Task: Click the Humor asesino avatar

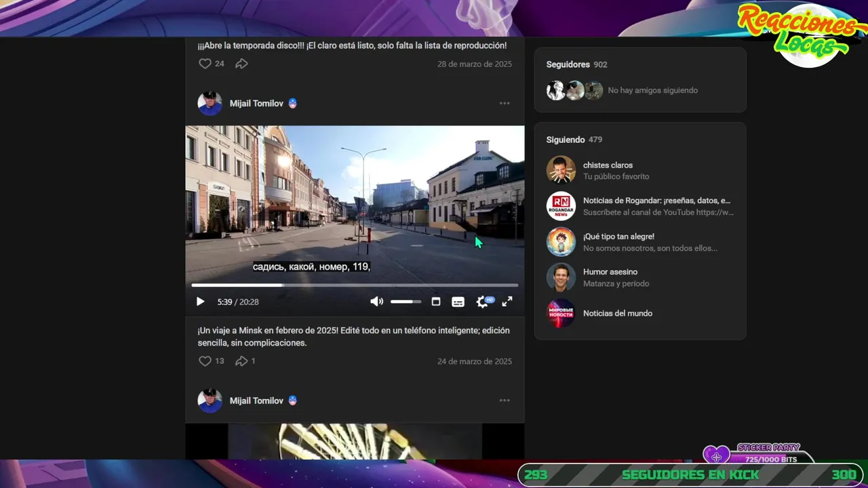Action: [x=561, y=277]
